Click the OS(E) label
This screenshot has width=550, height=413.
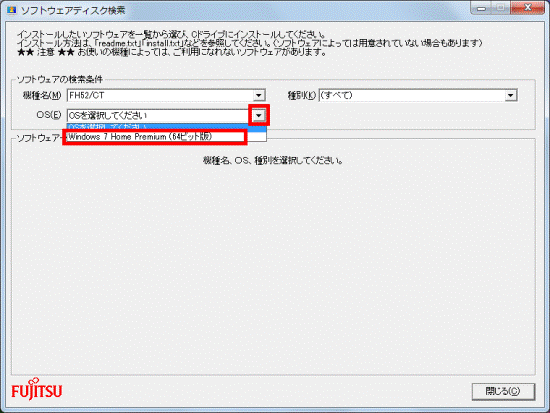click(x=49, y=115)
